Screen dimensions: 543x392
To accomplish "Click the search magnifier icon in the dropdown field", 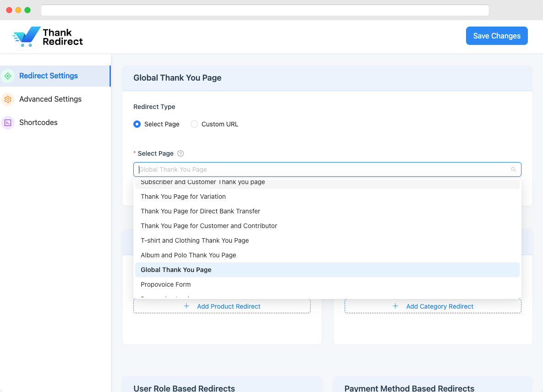I will point(514,169).
